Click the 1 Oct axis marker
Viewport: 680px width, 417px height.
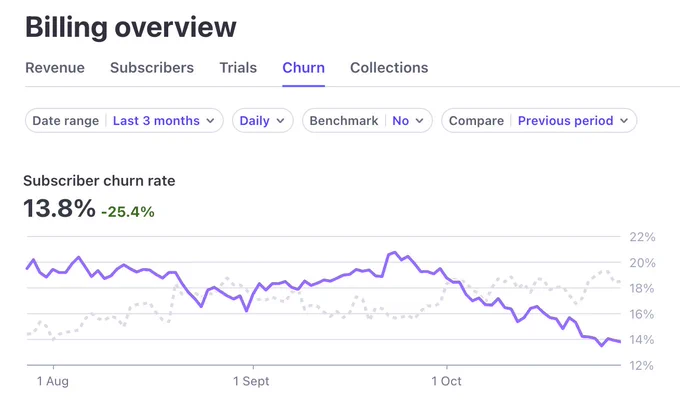tap(446, 381)
